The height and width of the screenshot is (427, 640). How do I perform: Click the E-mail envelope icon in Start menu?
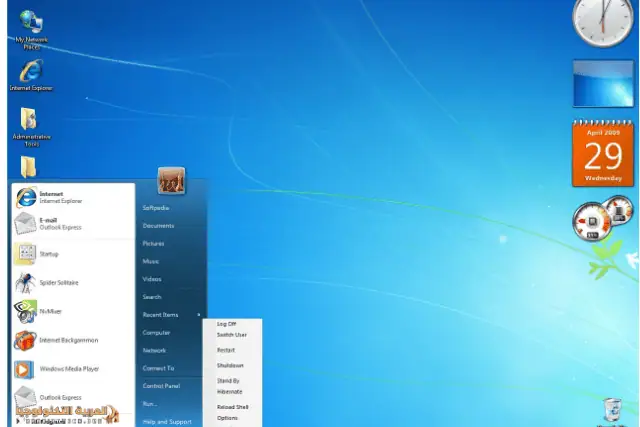[x=25, y=223]
